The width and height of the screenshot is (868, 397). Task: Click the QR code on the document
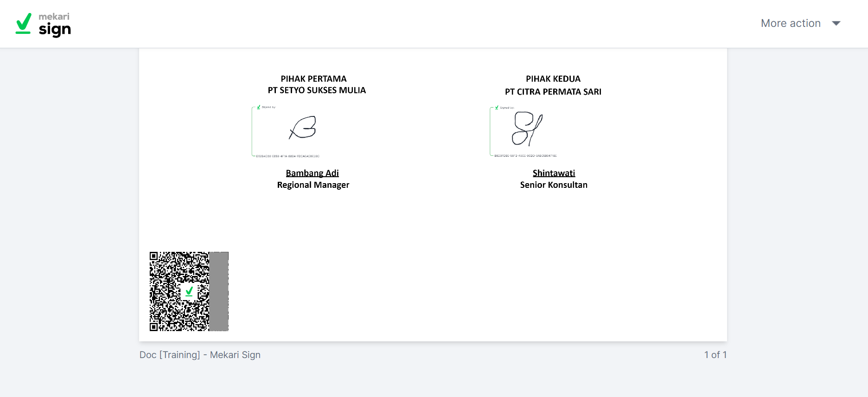tap(179, 291)
